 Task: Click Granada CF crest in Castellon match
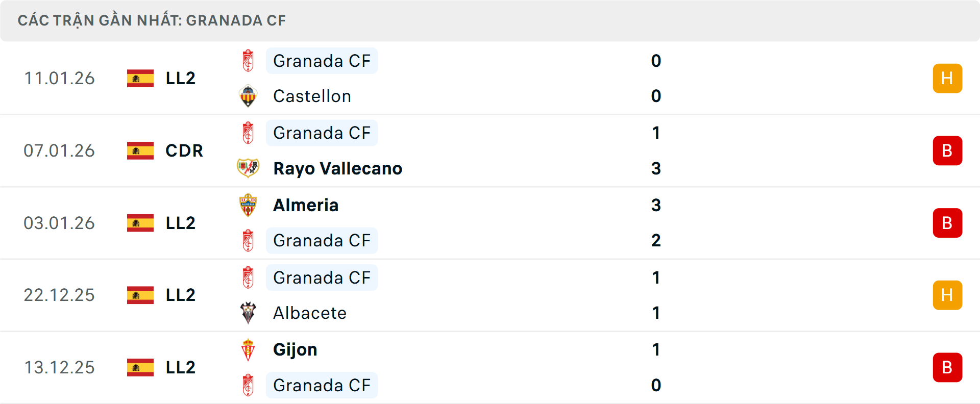248,61
